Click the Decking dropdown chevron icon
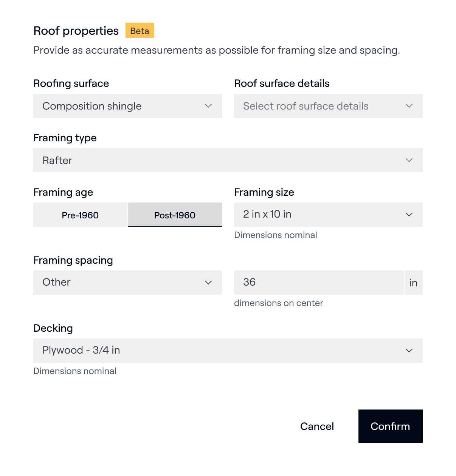The width and height of the screenshot is (456, 476). point(409,351)
